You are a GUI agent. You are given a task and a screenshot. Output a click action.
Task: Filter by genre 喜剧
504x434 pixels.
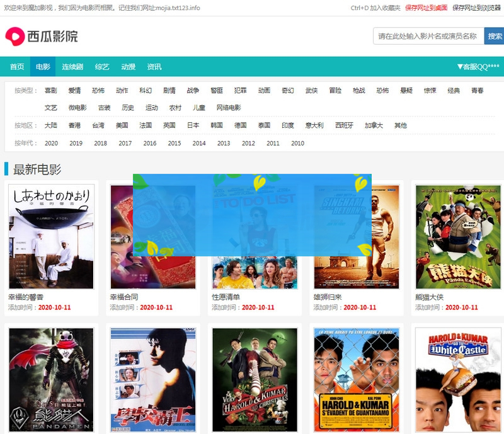[x=50, y=91]
